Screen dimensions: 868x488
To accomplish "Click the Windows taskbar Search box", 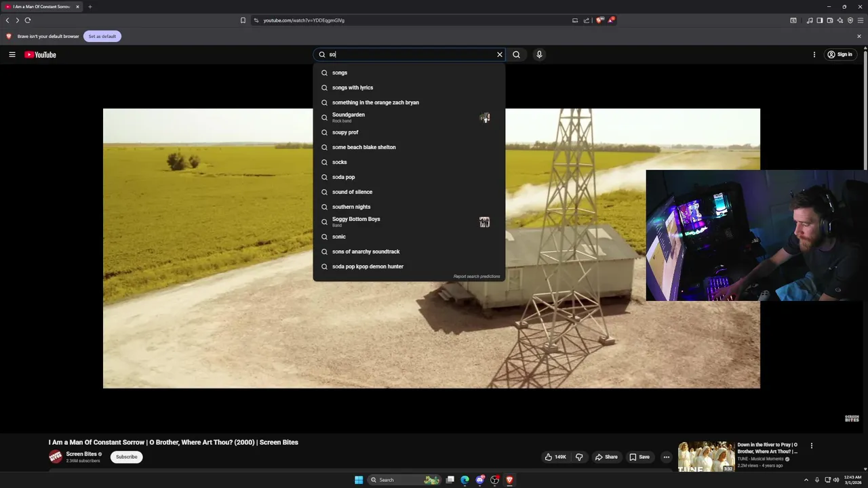I will click(x=405, y=480).
